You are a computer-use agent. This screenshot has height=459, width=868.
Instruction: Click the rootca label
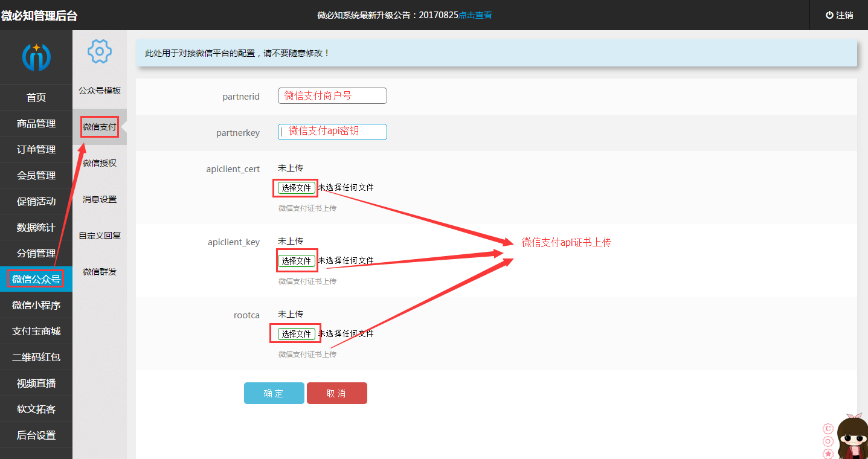[246, 315]
